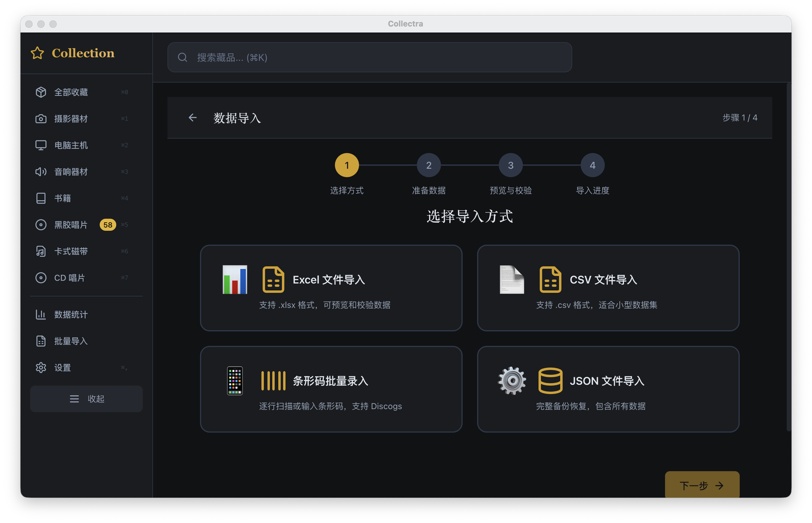This screenshot has height=523, width=812.
Task: Select step 2 circle 准备数据
Action: (428, 165)
